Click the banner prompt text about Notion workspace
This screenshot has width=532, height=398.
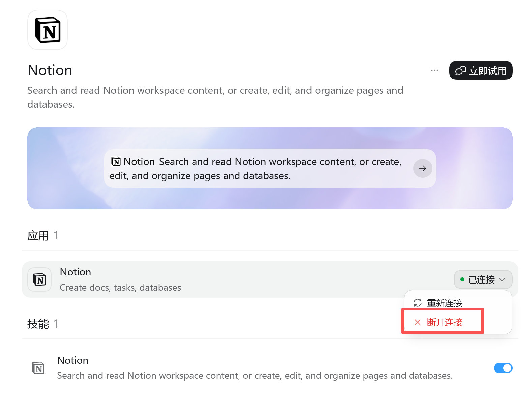[x=256, y=169]
